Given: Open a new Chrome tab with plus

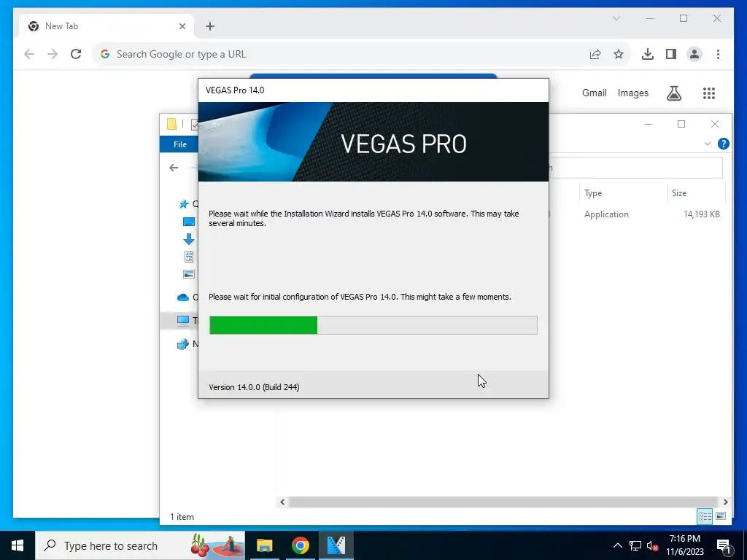Looking at the screenshot, I should coord(210,26).
